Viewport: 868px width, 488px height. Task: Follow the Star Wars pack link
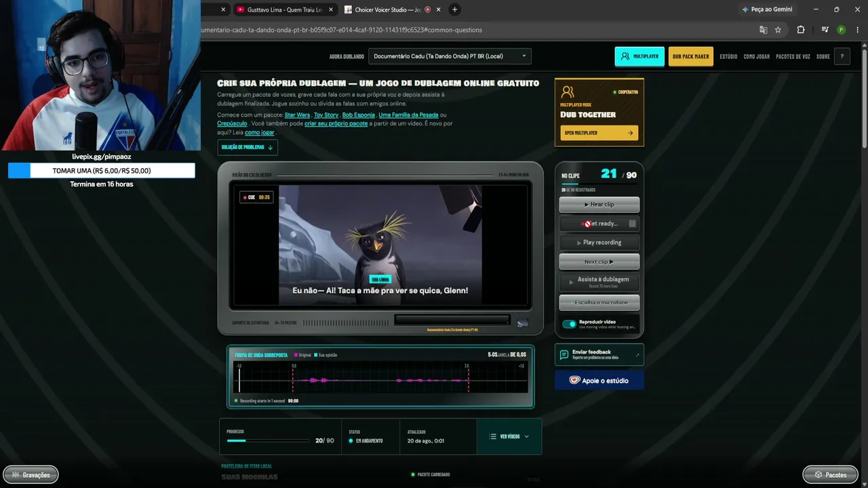[x=297, y=115]
